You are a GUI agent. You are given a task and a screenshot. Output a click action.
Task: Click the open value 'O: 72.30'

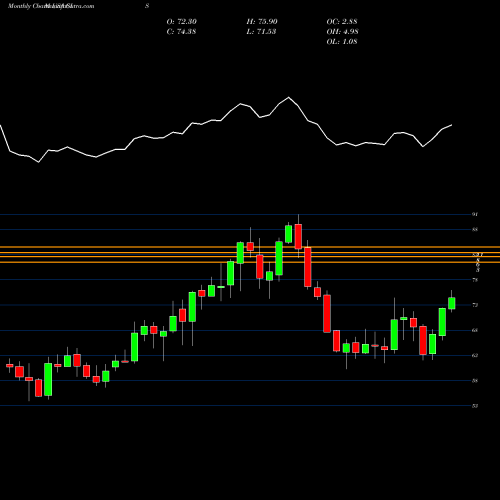pos(182,22)
